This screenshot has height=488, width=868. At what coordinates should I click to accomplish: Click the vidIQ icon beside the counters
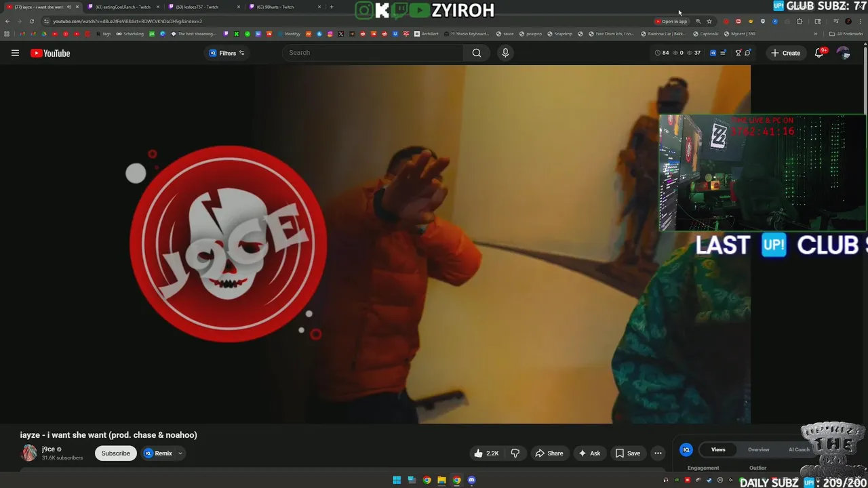[x=713, y=53]
